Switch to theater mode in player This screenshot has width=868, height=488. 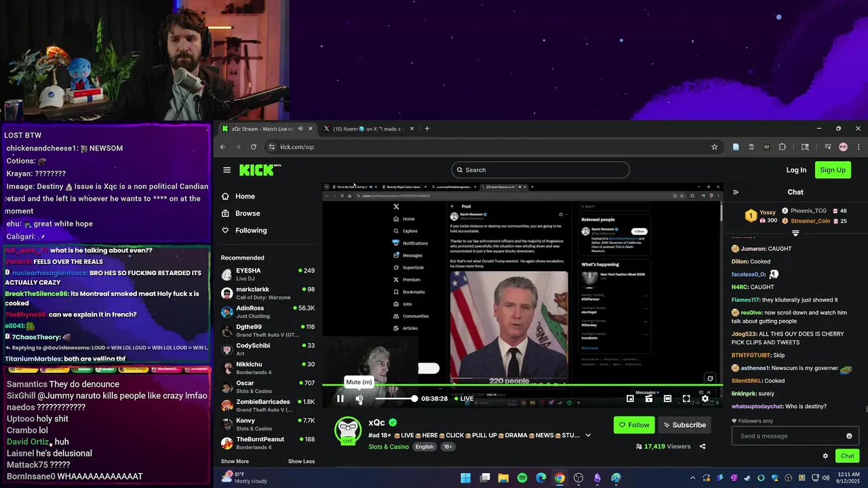point(667,399)
